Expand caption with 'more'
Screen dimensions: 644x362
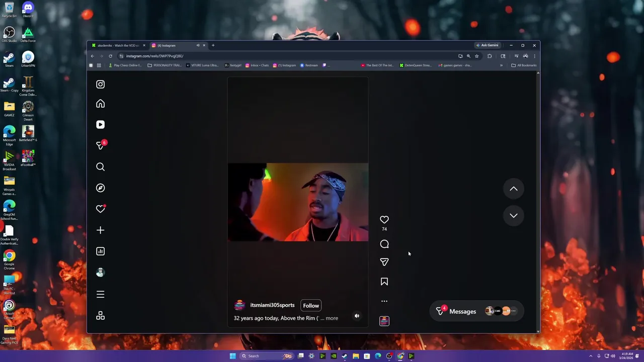(332, 318)
